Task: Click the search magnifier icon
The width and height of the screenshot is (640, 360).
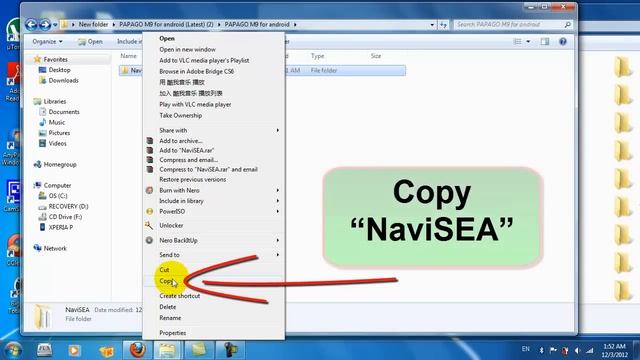Action: [x=567, y=25]
